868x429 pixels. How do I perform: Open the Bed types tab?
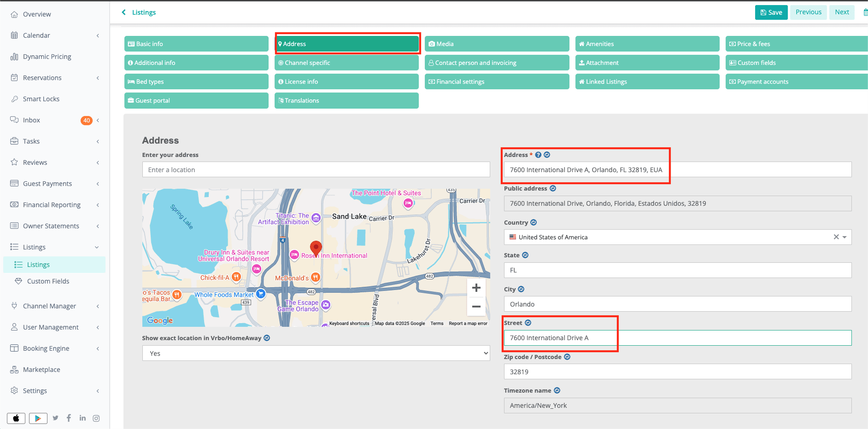tap(196, 81)
